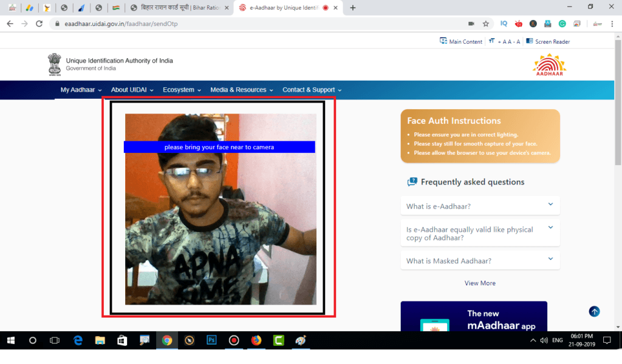Open the My Aadhaar menu
The width and height of the screenshot is (622, 364).
point(81,90)
